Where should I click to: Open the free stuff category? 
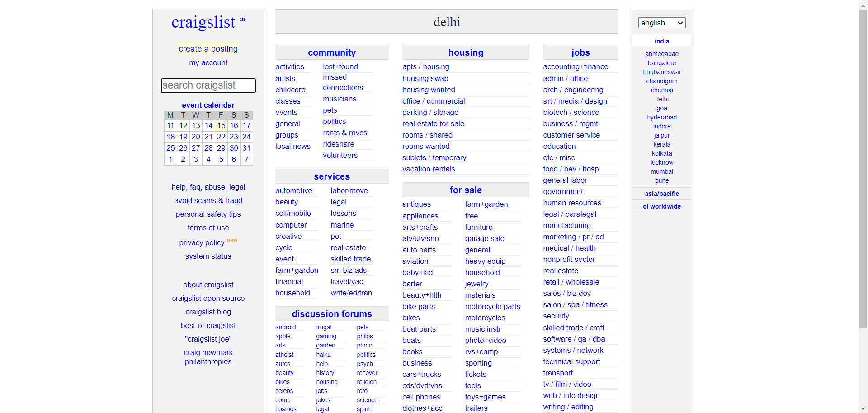pos(472,216)
